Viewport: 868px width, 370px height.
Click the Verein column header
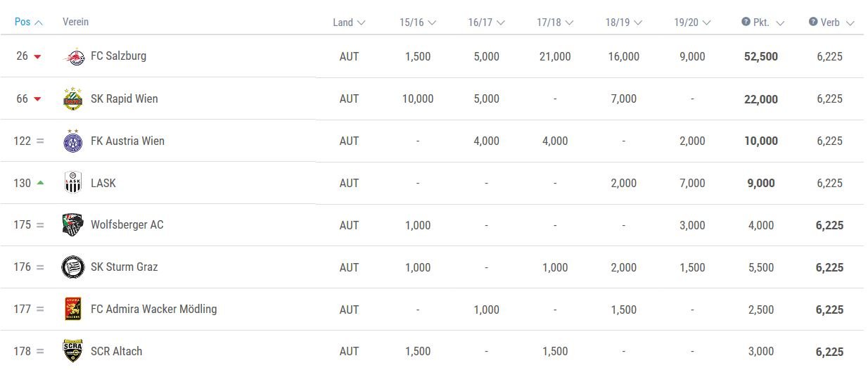pyautogui.click(x=76, y=22)
